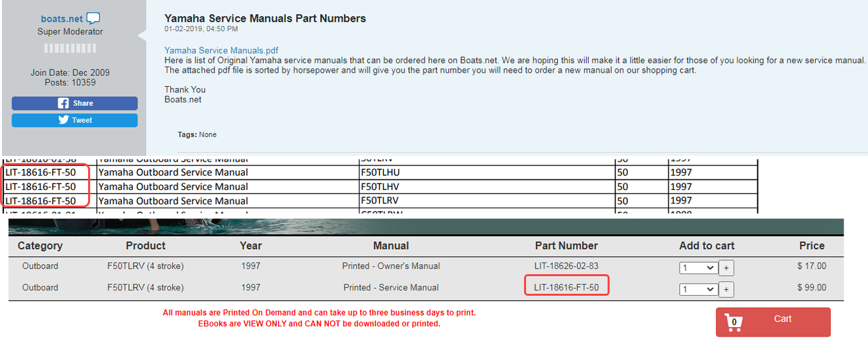Click the $ 99.00 price
868x342 pixels.
click(812, 288)
